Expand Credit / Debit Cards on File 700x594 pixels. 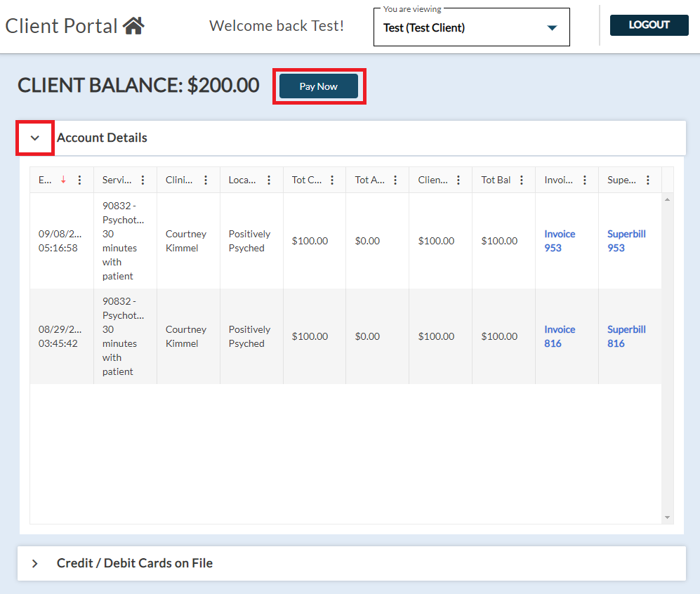pyautogui.click(x=35, y=564)
